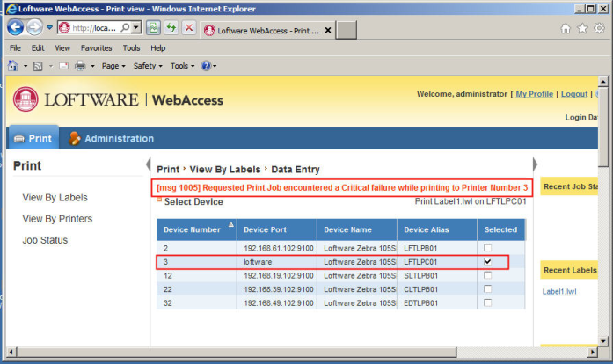Image resolution: width=613 pixels, height=364 pixels.
Task: Click the address bar search magnifier icon
Action: [125, 28]
